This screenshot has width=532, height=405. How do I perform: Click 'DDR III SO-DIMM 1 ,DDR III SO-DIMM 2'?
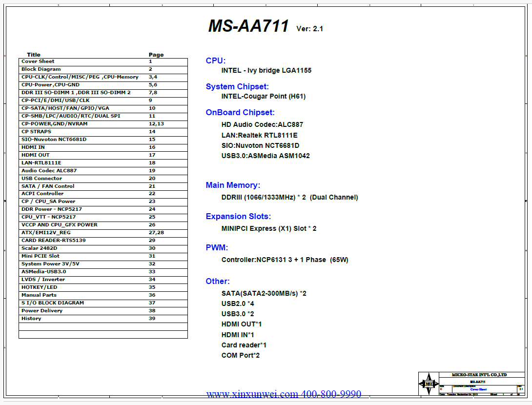[103, 93]
